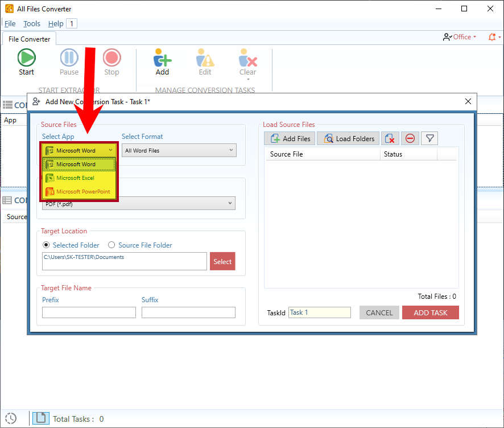Open the filter funnel icon
The image size is (504, 428).
[429, 138]
